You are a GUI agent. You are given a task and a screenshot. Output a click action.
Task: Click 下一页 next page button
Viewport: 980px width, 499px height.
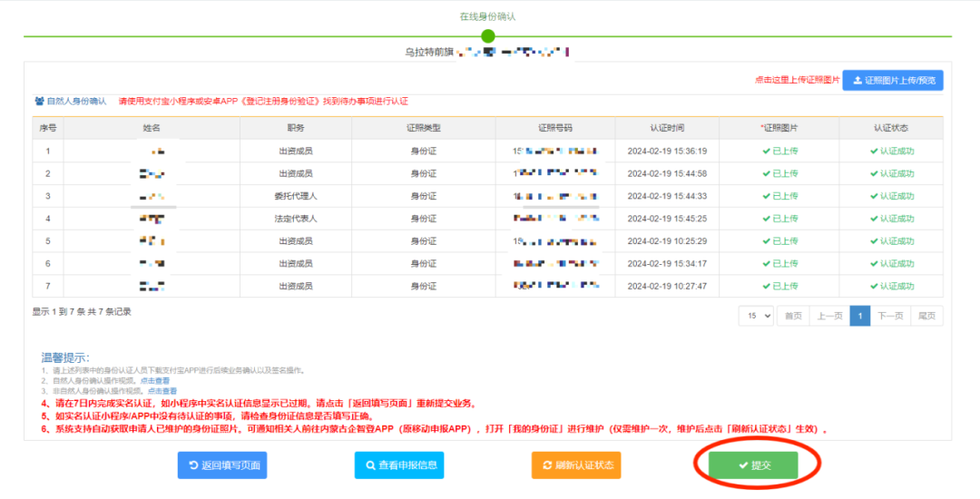[x=890, y=316]
